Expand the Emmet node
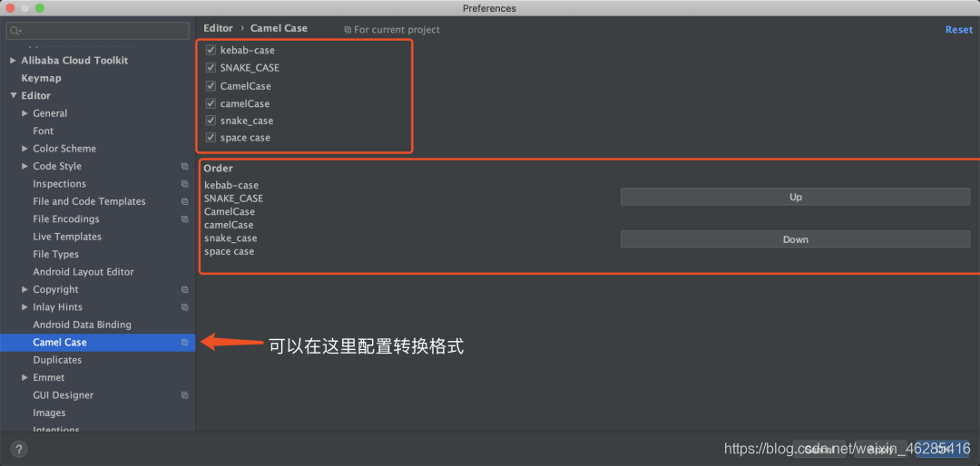Viewport: 980px width, 466px height. pos(25,378)
